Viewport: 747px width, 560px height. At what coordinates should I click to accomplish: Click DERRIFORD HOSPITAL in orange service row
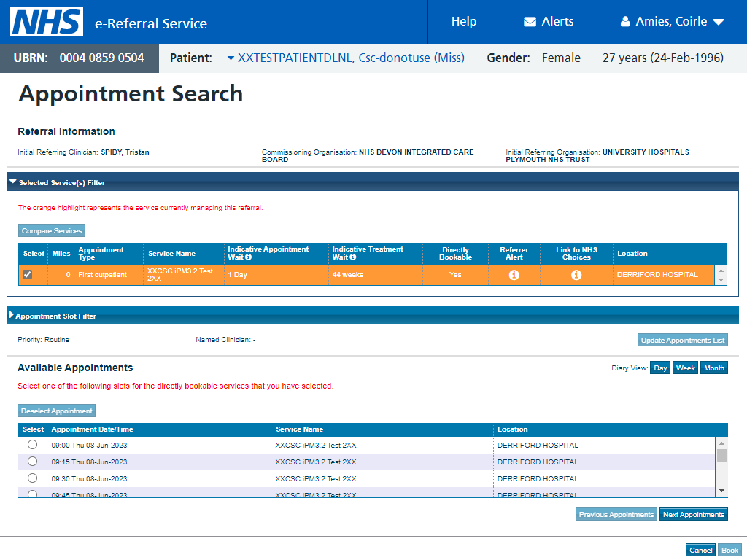click(657, 275)
